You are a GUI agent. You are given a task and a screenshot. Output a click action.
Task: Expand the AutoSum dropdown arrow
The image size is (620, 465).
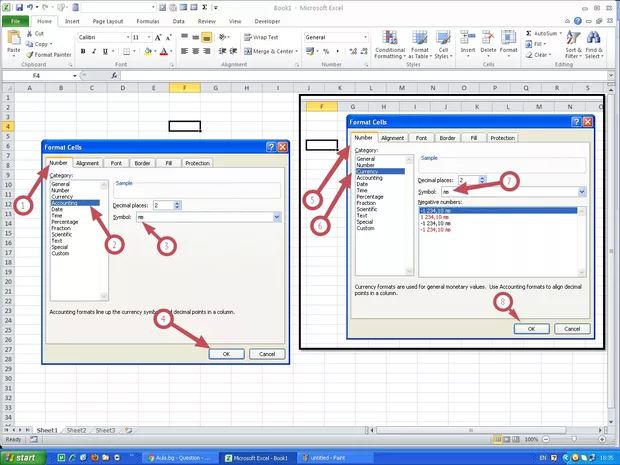(561, 33)
